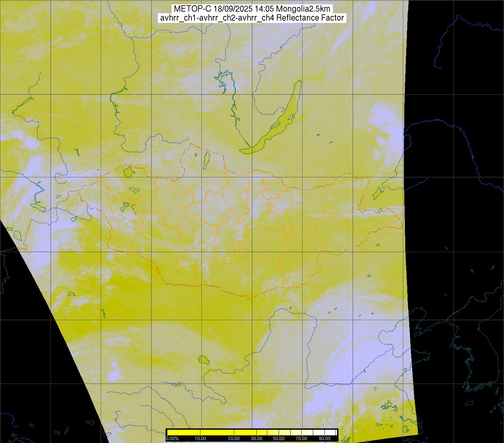Screen dimensions: 504x443
Task: Click the 30.00 label on the color scale
Action: tap(256, 439)
